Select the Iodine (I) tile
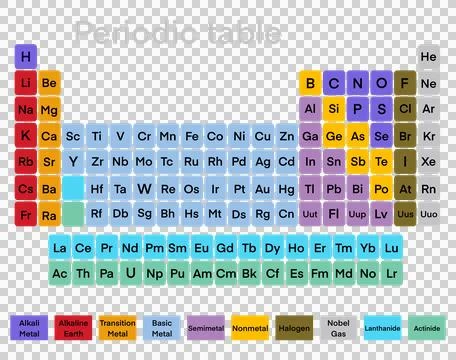Viewport: 456px width, 360px height. [x=405, y=162]
